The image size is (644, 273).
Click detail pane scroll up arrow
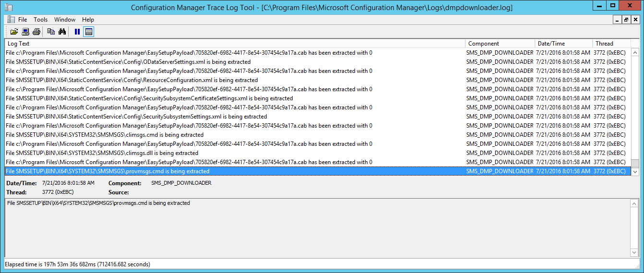635,203
